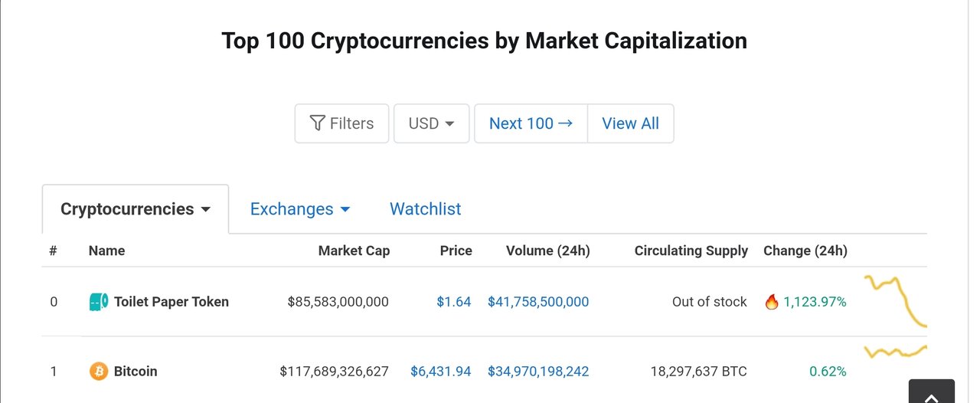Open the Toilet Paper Token name link
Viewport: 980px width, 403px height.
171,302
